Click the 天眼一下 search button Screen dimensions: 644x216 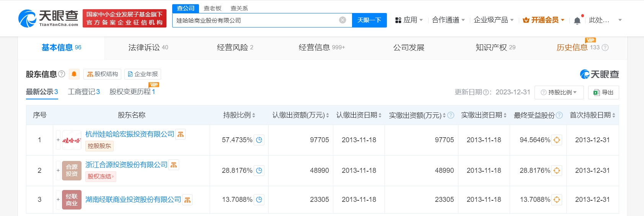pos(369,20)
